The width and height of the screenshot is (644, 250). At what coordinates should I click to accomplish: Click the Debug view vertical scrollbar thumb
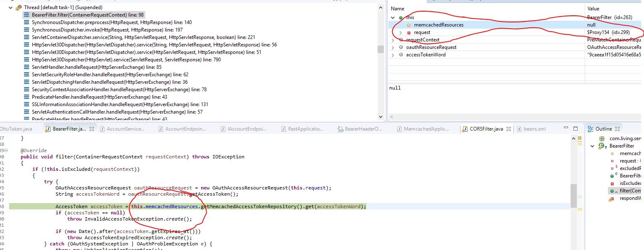(x=381, y=49)
